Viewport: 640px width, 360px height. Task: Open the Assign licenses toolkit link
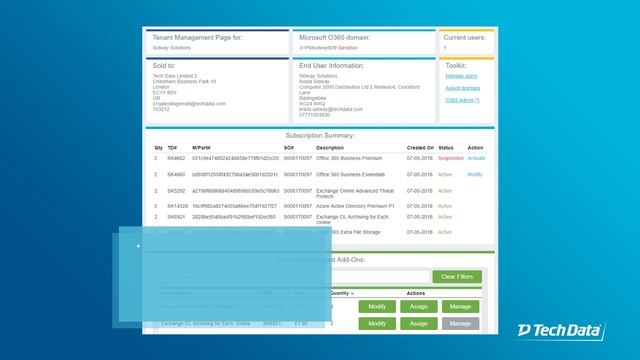[x=462, y=88]
